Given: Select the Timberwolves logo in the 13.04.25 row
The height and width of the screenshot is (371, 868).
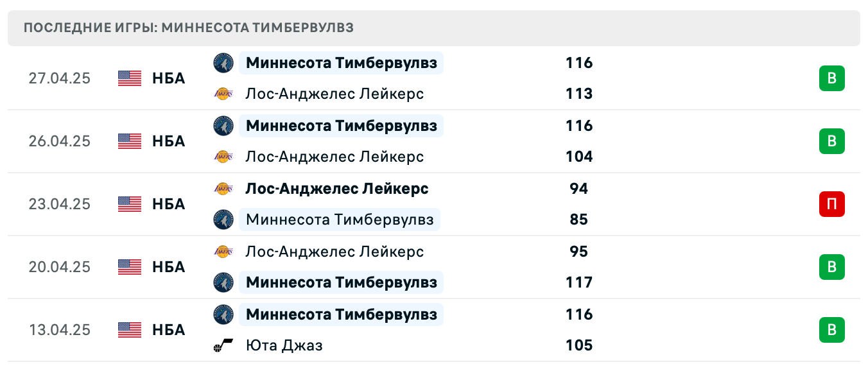Looking at the screenshot, I should (x=223, y=315).
